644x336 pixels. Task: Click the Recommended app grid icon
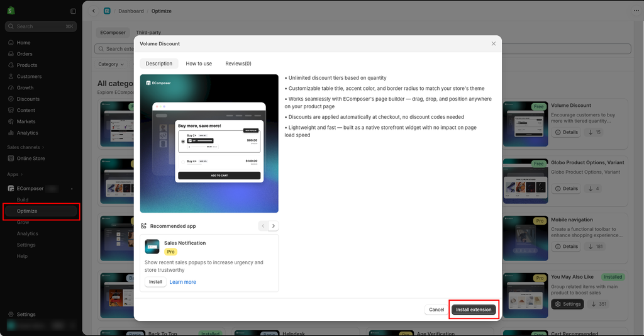pos(143,226)
